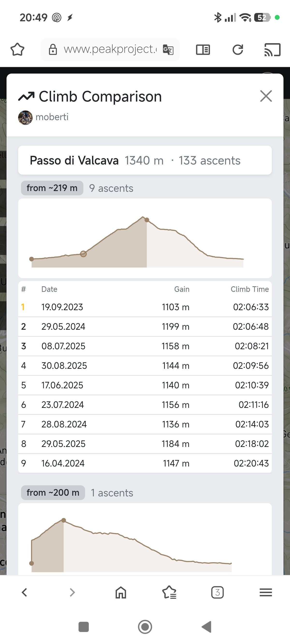The height and width of the screenshot is (644, 290).
Task: Tap the cast screen icon
Action: tap(272, 49)
